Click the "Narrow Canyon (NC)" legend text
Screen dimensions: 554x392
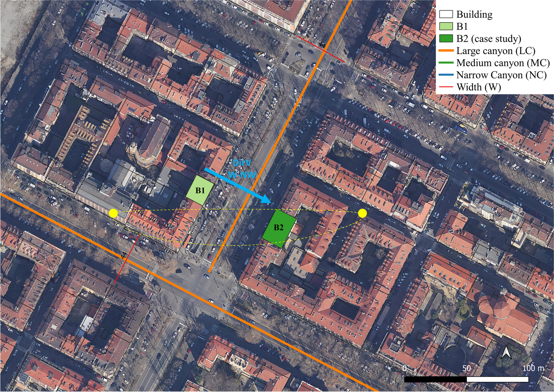coord(501,75)
